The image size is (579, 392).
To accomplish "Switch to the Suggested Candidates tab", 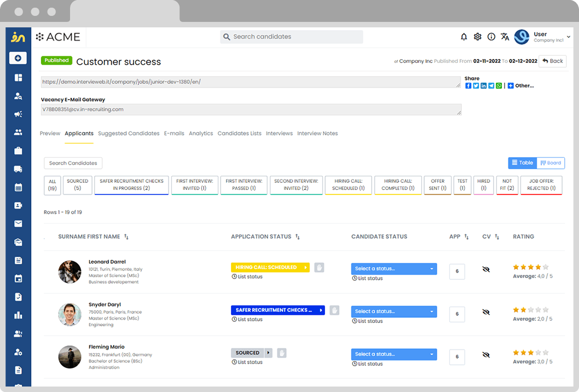I will point(129,134).
